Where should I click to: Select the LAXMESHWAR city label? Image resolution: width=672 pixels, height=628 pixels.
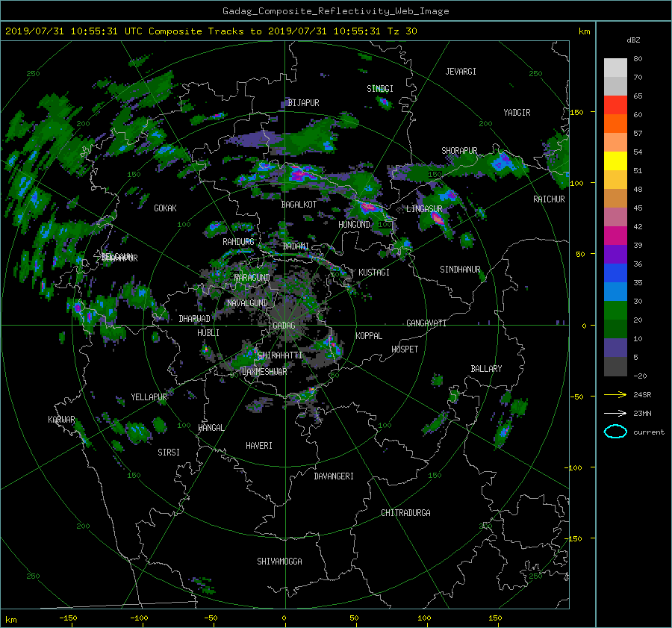(x=264, y=372)
